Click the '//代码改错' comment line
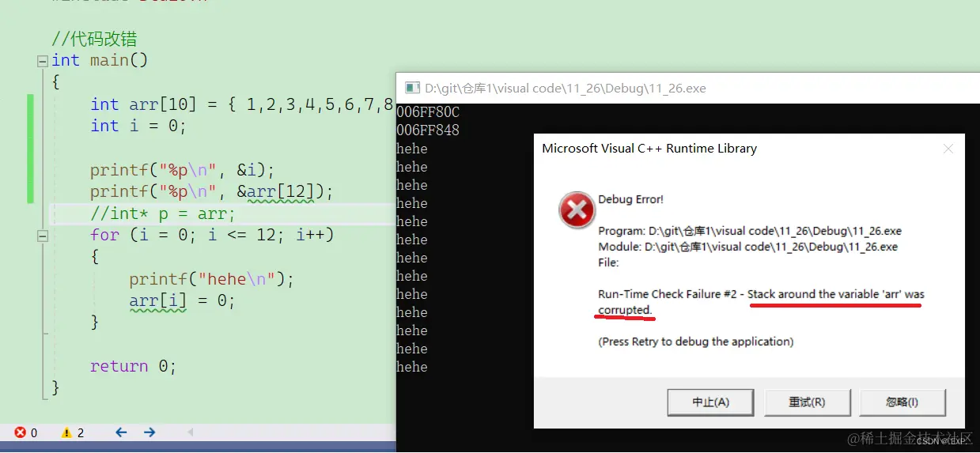This screenshot has height=453, width=980. click(x=94, y=40)
